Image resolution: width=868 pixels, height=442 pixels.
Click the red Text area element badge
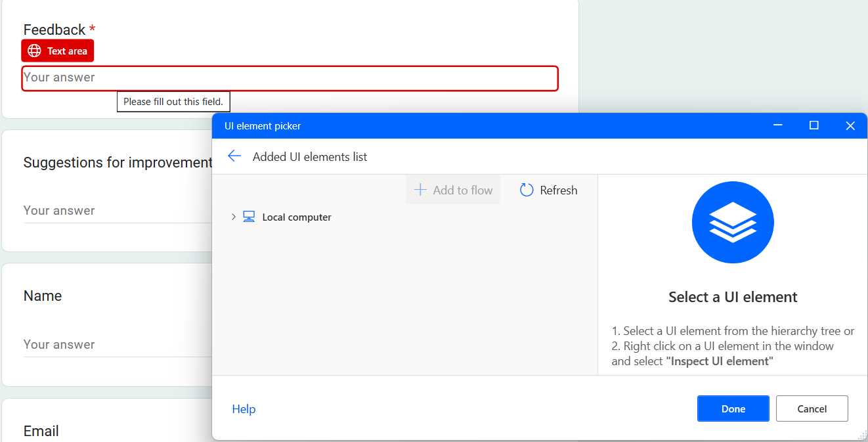(x=57, y=51)
